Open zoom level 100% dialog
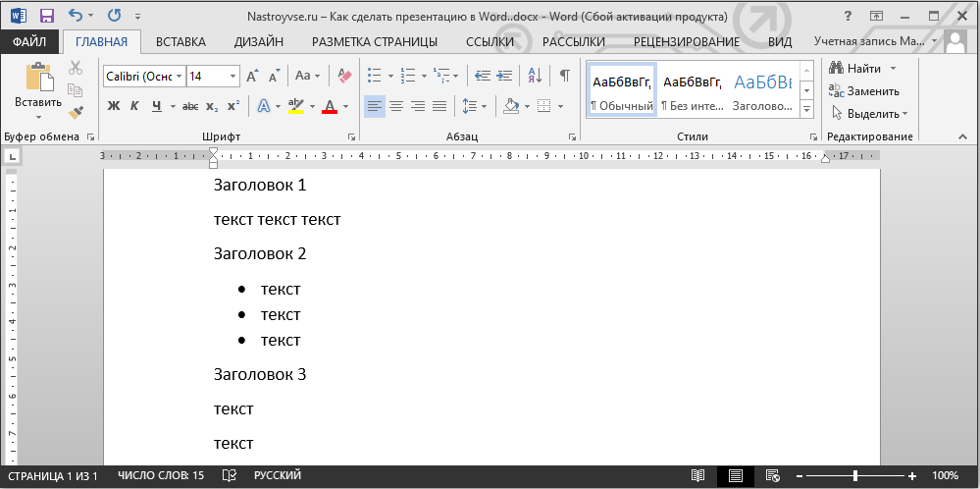Image resolution: width=980 pixels, height=489 pixels. [945, 476]
